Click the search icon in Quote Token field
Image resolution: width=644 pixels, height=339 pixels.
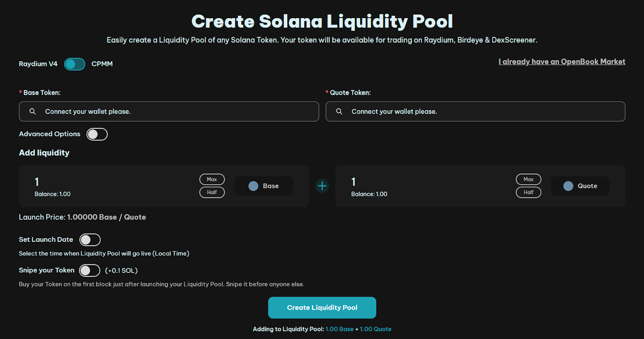tap(339, 111)
